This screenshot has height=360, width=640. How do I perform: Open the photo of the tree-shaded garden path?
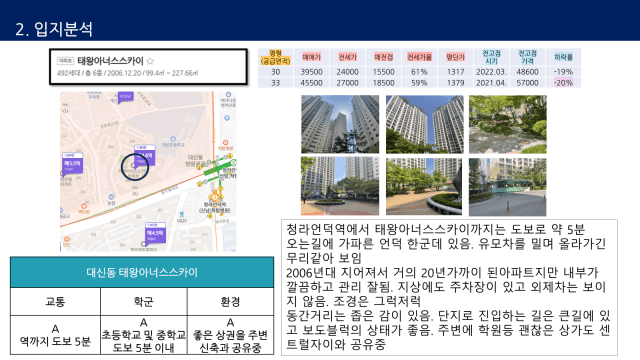[507, 124]
